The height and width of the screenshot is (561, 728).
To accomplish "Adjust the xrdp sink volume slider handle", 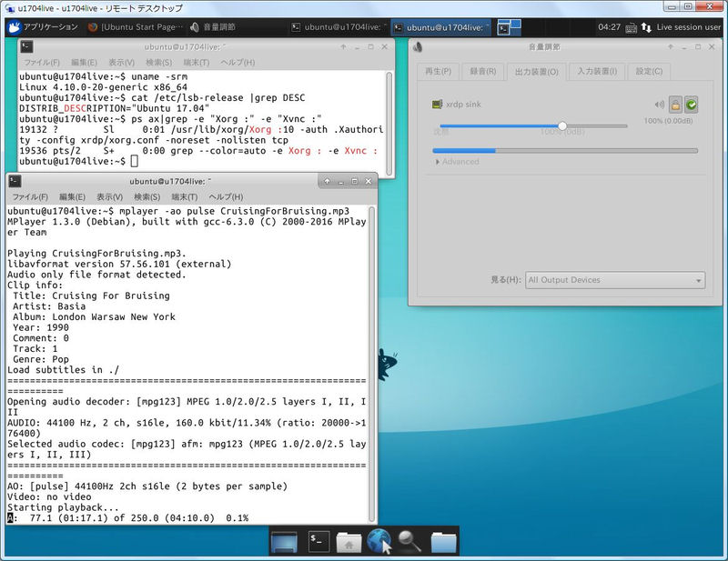I will click(x=562, y=125).
